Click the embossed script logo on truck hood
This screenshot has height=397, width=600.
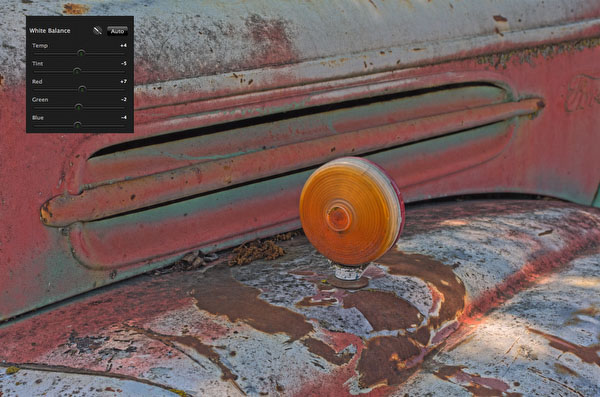(x=582, y=94)
